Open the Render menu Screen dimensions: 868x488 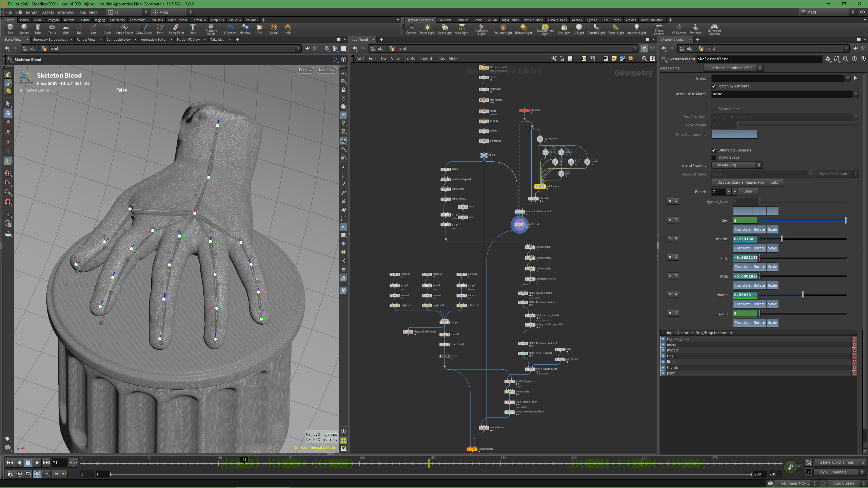coord(32,12)
